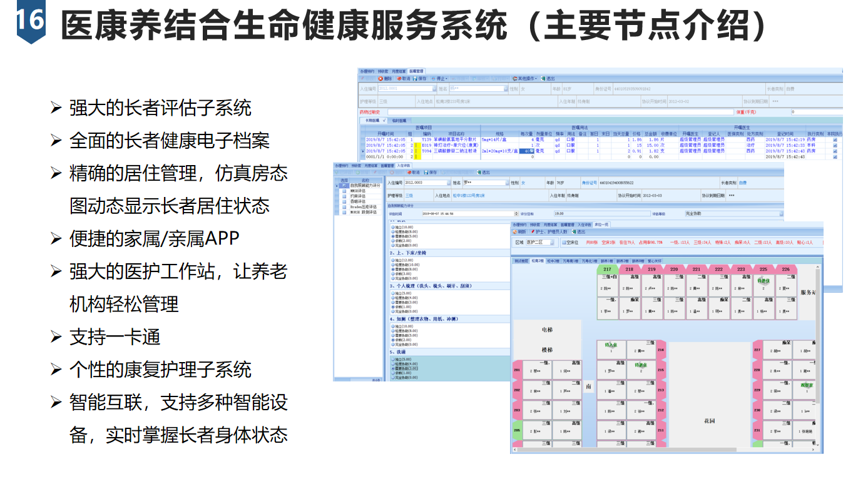Open the 每次量 40 cell dropdown
The height and width of the screenshot is (484, 868).
(532, 151)
